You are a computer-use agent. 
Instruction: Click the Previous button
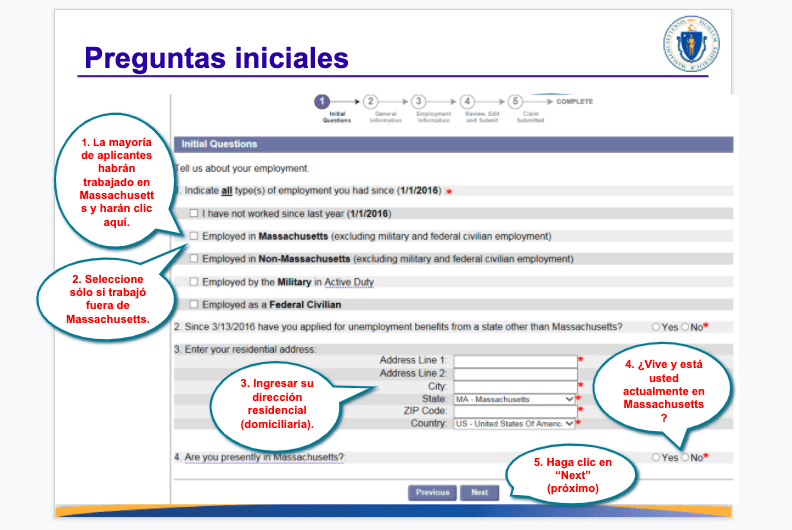click(x=432, y=493)
